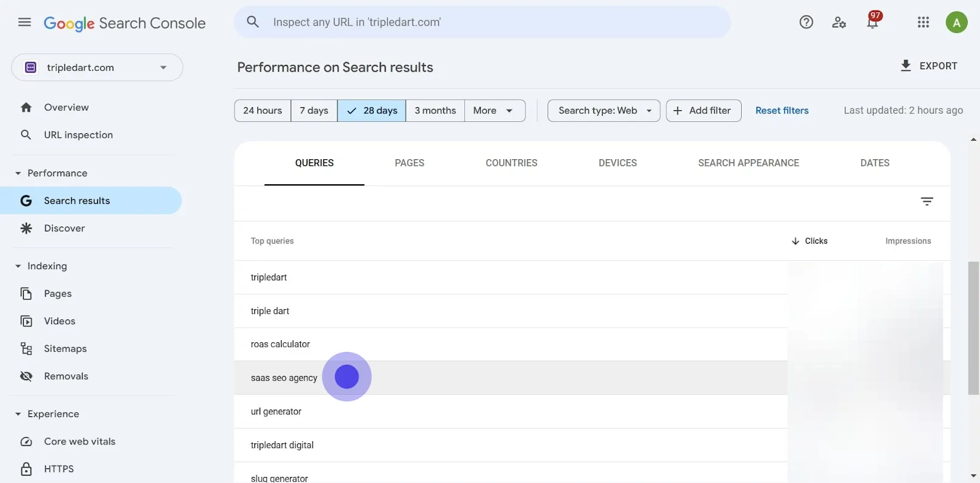Click the plus icon on Add filter

click(677, 111)
